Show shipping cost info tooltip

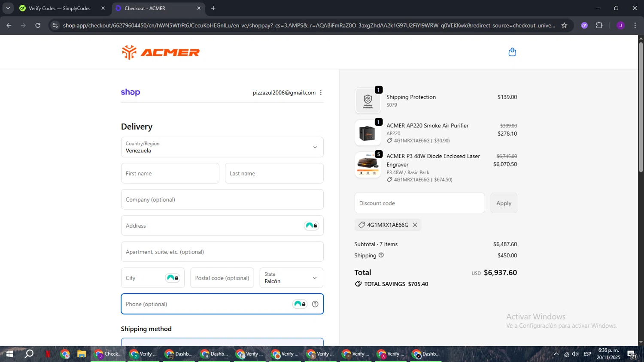coord(381,255)
